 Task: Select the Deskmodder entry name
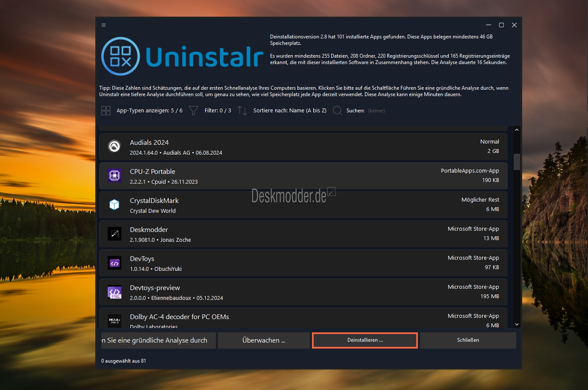(149, 229)
